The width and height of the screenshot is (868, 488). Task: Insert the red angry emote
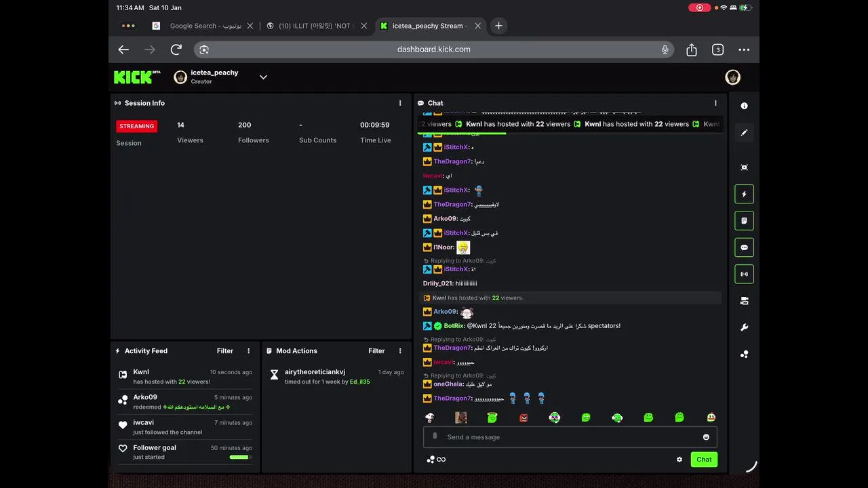524,418
